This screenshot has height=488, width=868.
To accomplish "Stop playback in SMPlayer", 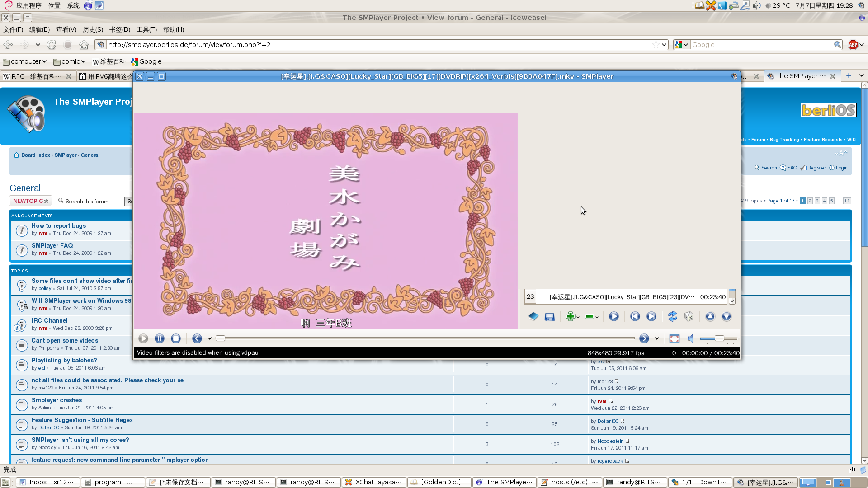I will pos(176,338).
